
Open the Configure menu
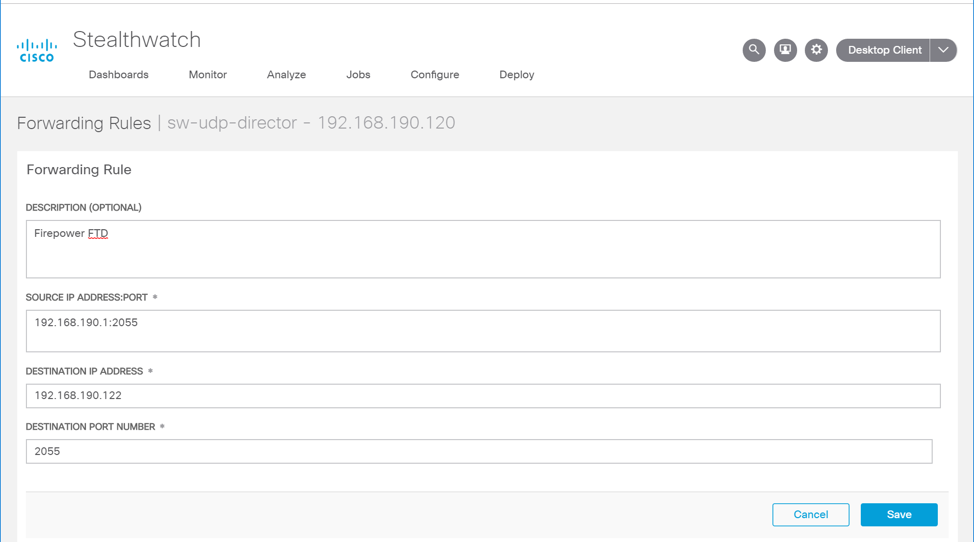pos(435,75)
